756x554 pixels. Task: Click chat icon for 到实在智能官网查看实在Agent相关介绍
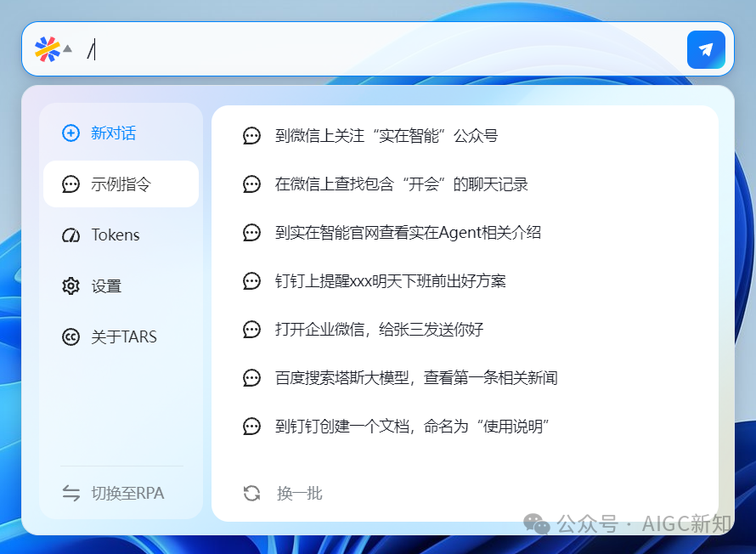[251, 233]
